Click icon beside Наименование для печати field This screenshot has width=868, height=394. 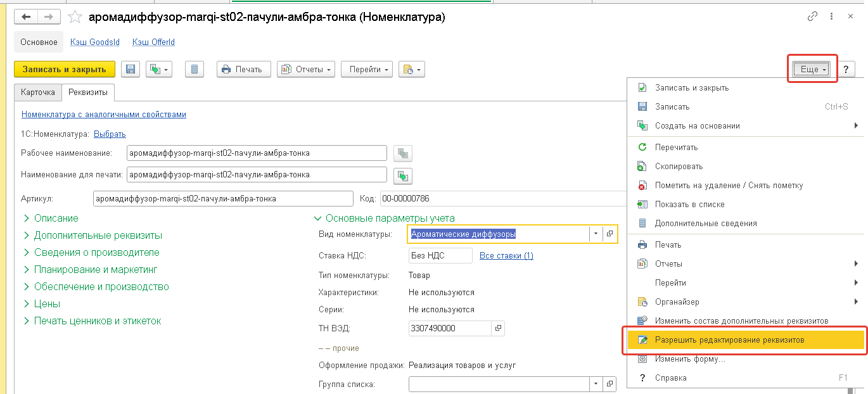[x=402, y=175]
